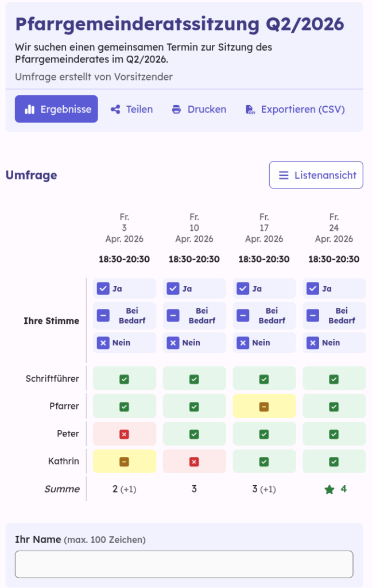
Task: Focus the Ihr Name text field
Action: [x=184, y=564]
